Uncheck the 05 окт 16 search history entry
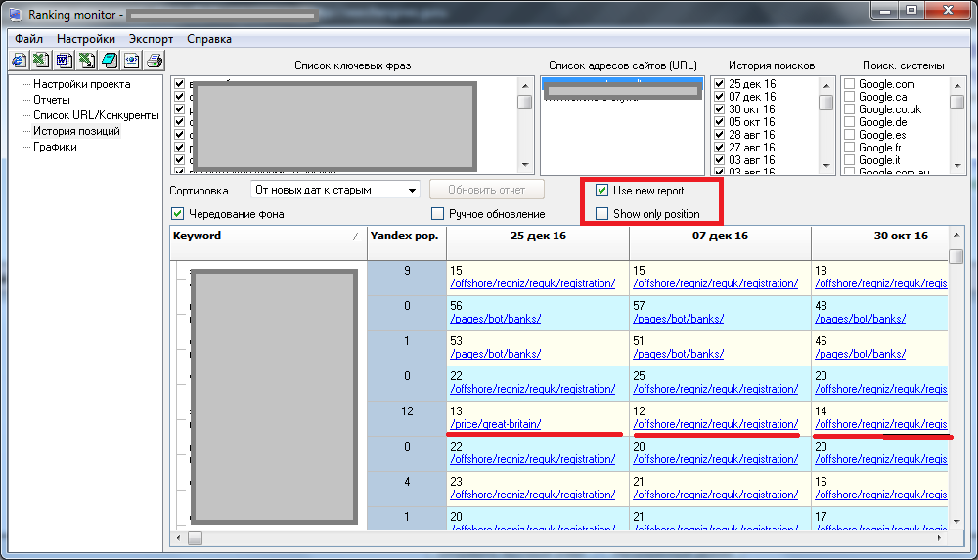 pos(719,122)
